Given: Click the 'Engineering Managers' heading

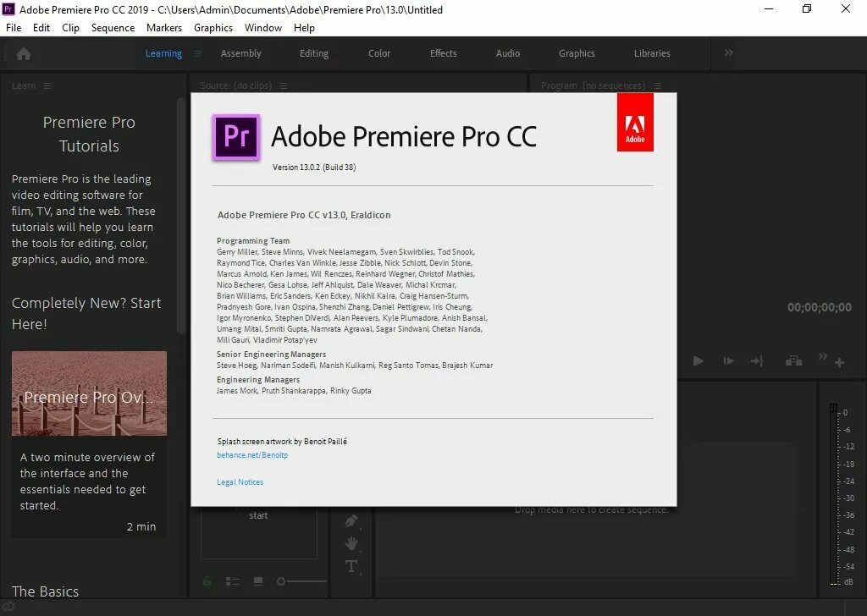Looking at the screenshot, I should click(258, 380).
